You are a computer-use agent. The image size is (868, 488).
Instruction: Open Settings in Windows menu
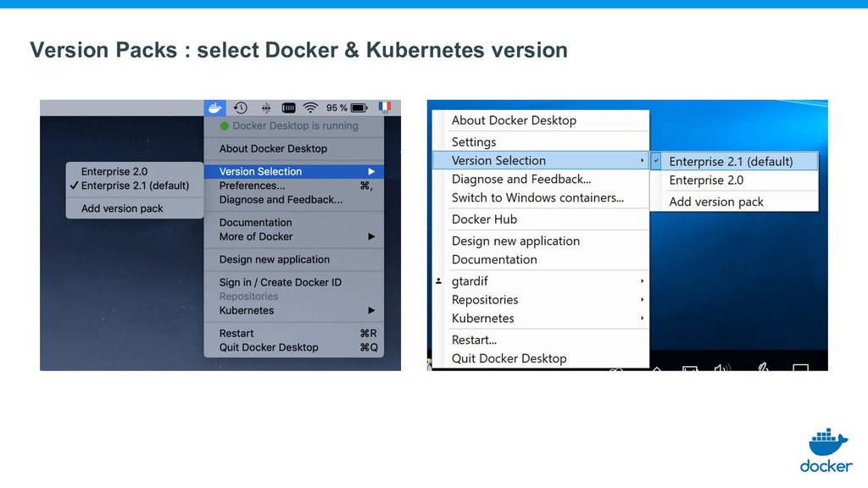tap(540, 141)
